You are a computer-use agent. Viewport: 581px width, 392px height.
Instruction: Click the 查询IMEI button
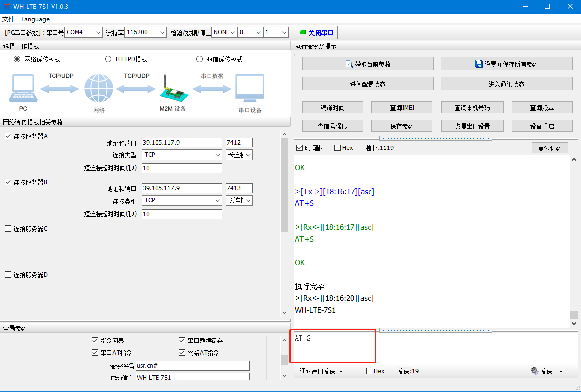pos(402,108)
